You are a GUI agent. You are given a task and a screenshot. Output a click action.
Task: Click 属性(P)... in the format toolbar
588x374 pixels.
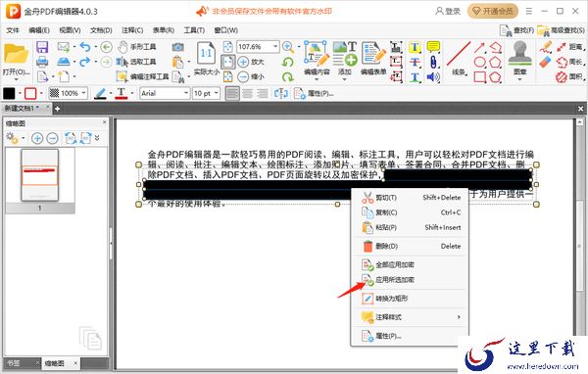point(315,93)
